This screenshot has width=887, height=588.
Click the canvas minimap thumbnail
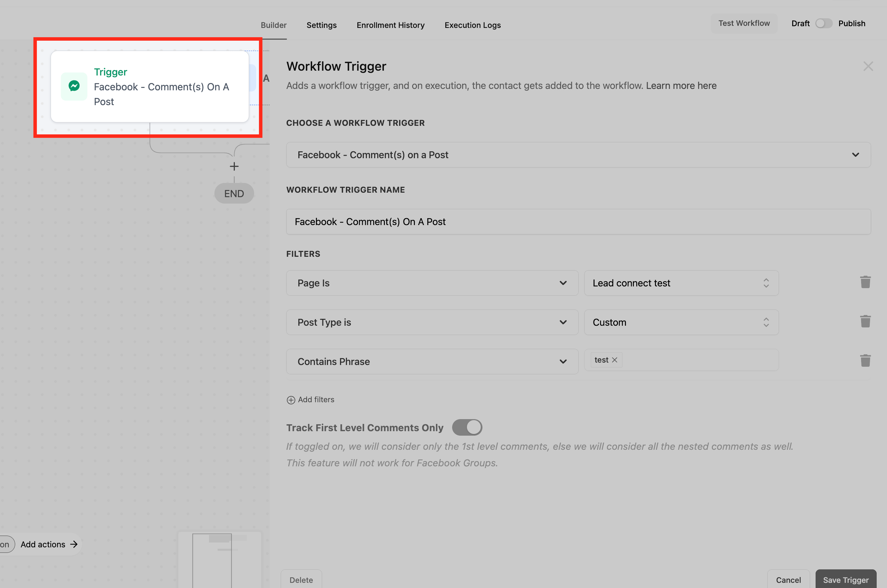(x=219, y=559)
